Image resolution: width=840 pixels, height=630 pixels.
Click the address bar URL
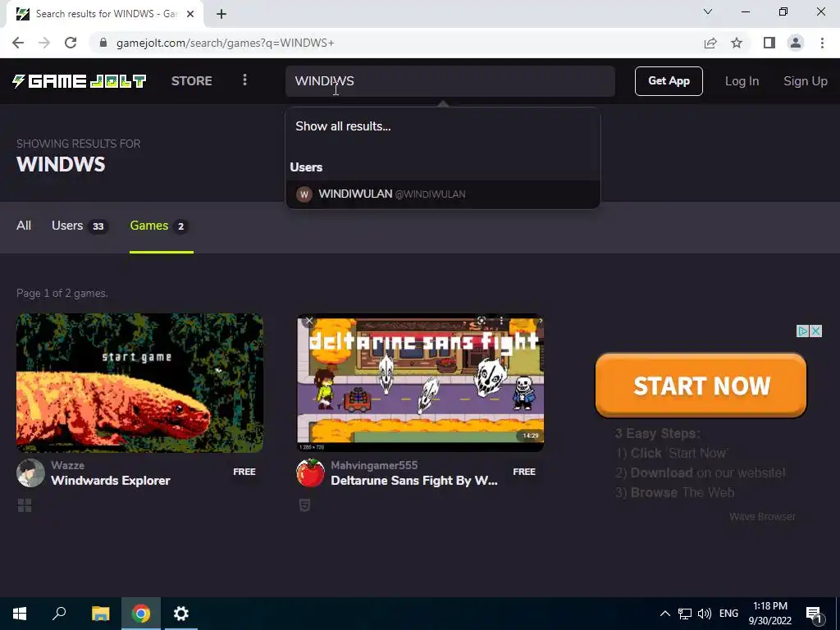225,43
